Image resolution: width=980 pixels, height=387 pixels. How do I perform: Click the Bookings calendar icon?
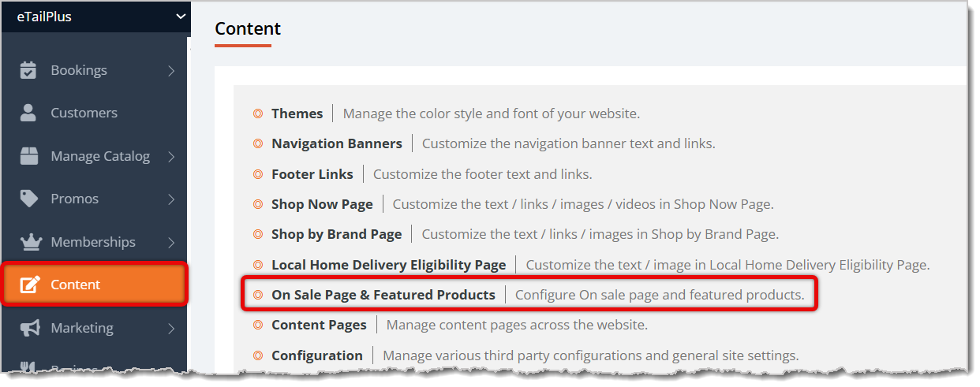point(28,70)
